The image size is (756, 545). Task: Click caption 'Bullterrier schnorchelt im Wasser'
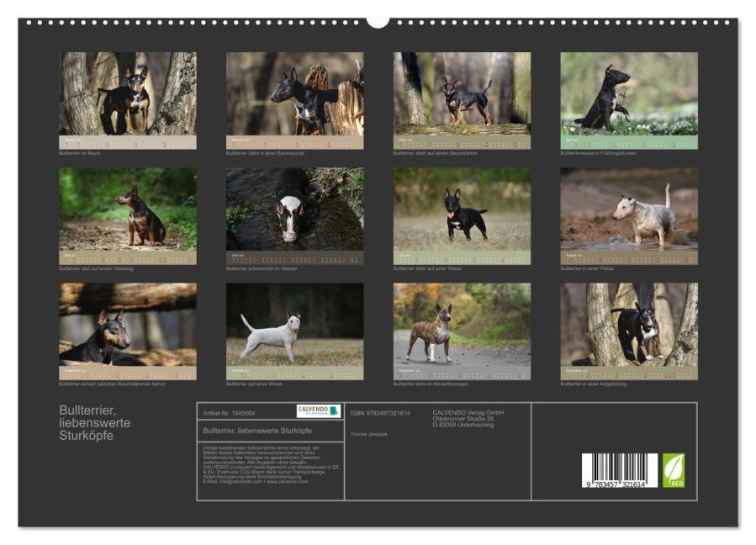tap(262, 268)
